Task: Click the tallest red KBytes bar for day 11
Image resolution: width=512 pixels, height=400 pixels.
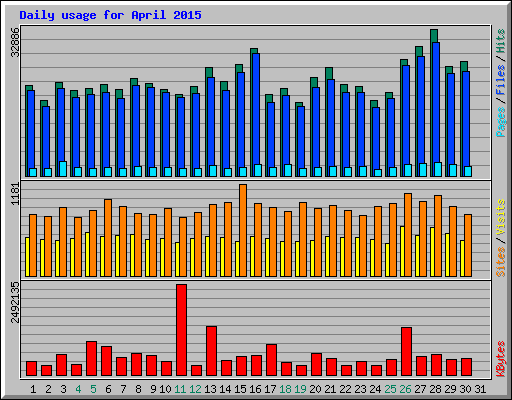Action: (182, 330)
